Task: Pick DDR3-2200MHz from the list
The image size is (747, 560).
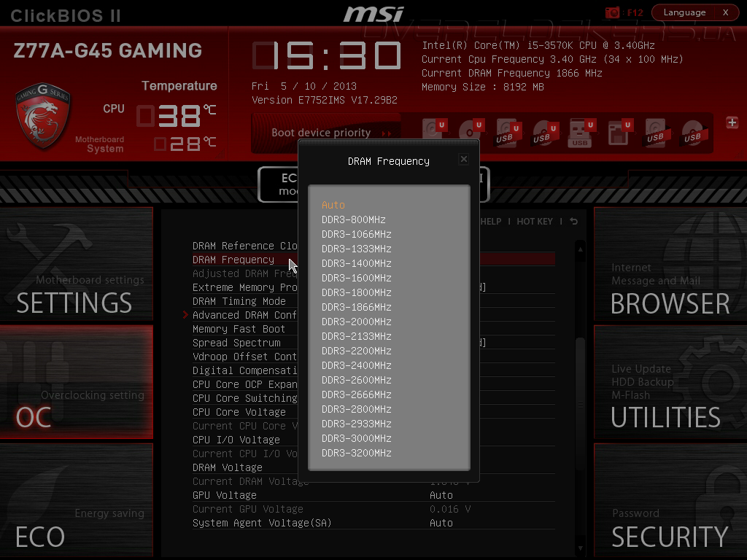Action: click(x=356, y=351)
